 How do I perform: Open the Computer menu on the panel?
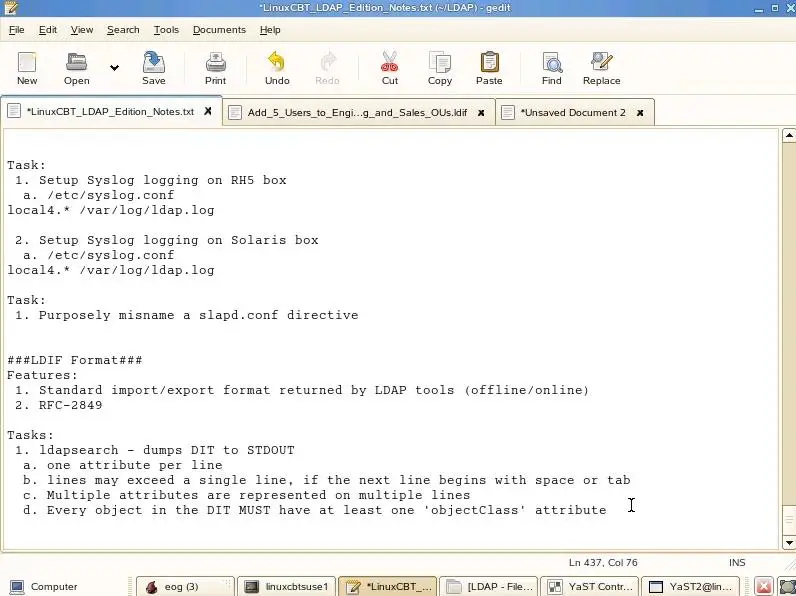(44, 586)
